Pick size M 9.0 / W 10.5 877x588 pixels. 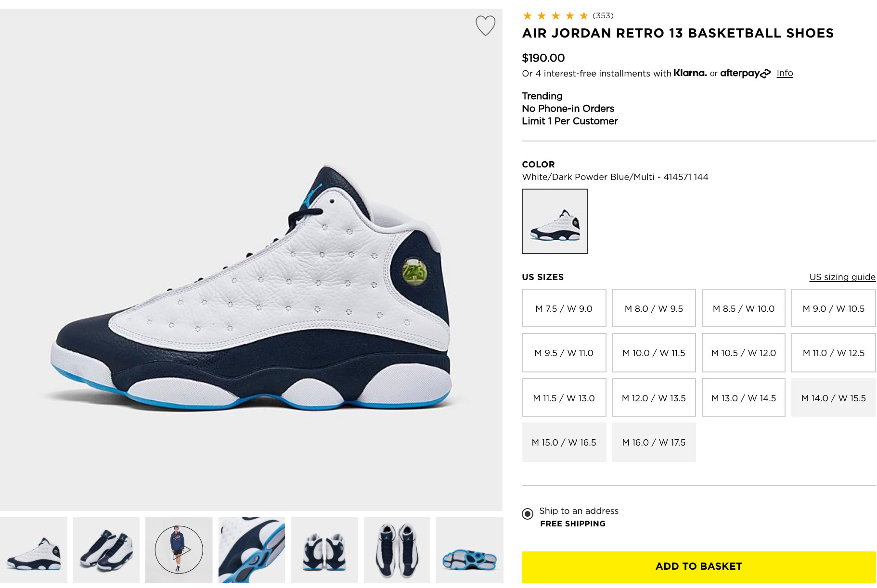833,308
